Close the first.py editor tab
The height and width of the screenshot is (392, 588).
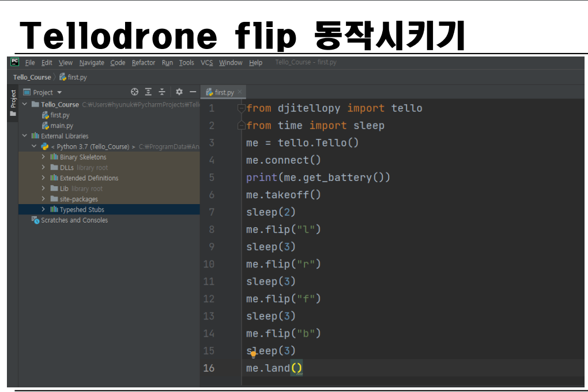click(240, 92)
